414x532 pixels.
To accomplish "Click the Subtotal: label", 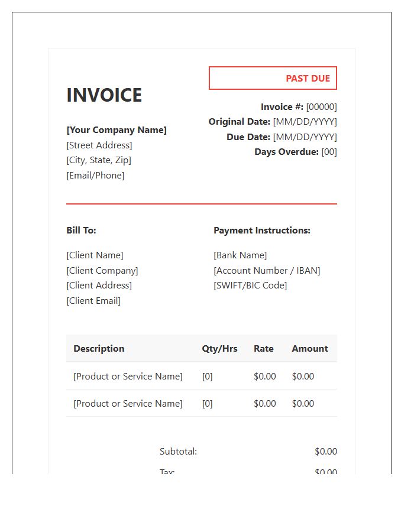I will 178,451.
